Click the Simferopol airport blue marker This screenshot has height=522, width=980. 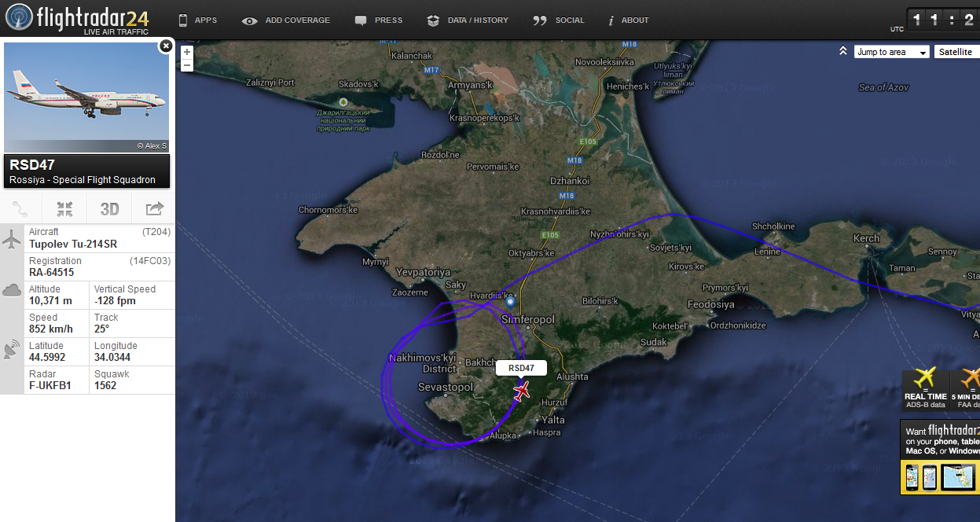[x=510, y=302]
